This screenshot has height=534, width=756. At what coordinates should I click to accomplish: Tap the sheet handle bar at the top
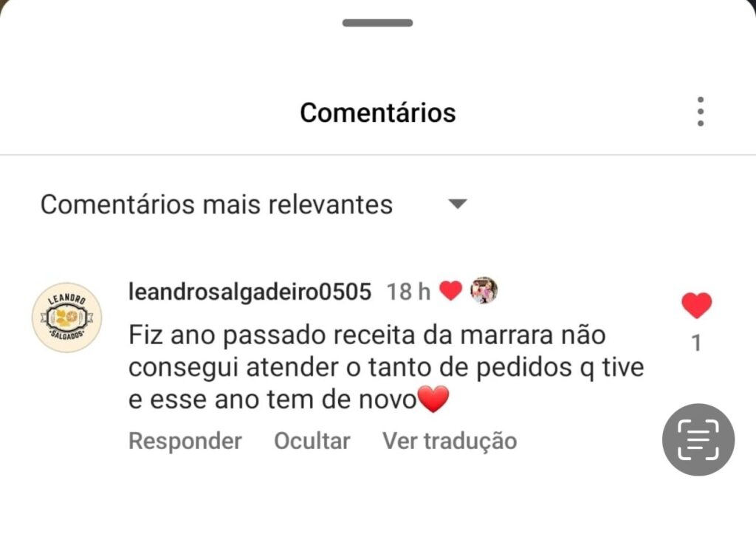[x=377, y=23]
